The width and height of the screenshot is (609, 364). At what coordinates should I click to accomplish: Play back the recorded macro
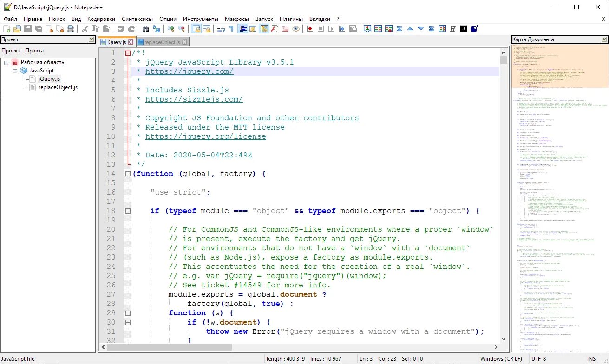(x=331, y=29)
